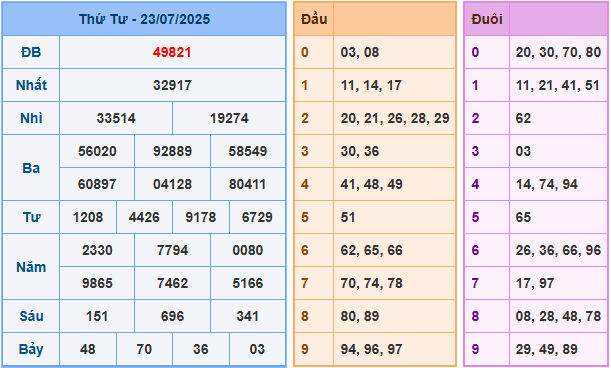Select second prize number 19274

tap(229, 118)
